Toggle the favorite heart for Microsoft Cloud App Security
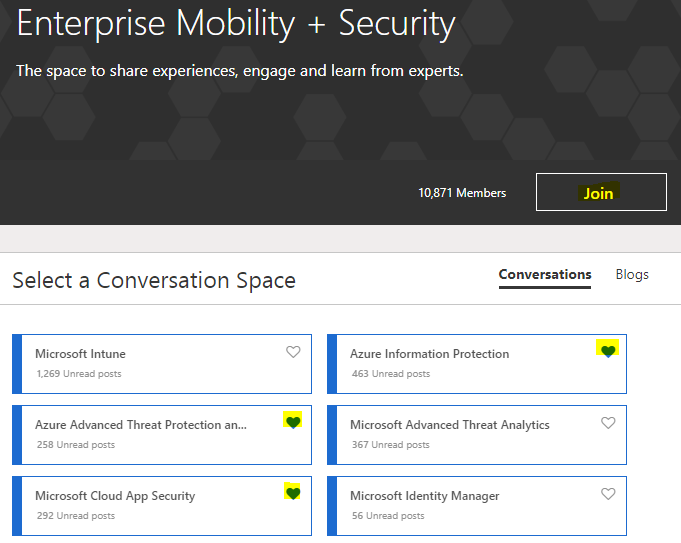The image size is (681, 543). point(292,493)
